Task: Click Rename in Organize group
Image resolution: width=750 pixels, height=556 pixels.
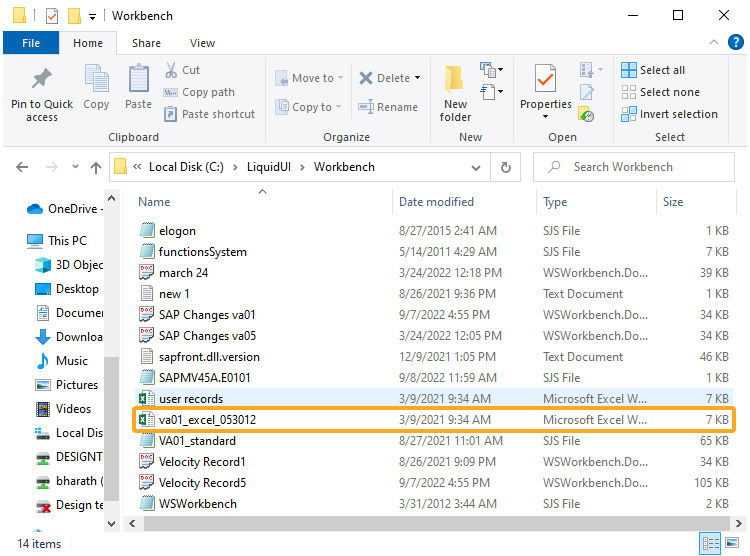Action: coord(388,107)
